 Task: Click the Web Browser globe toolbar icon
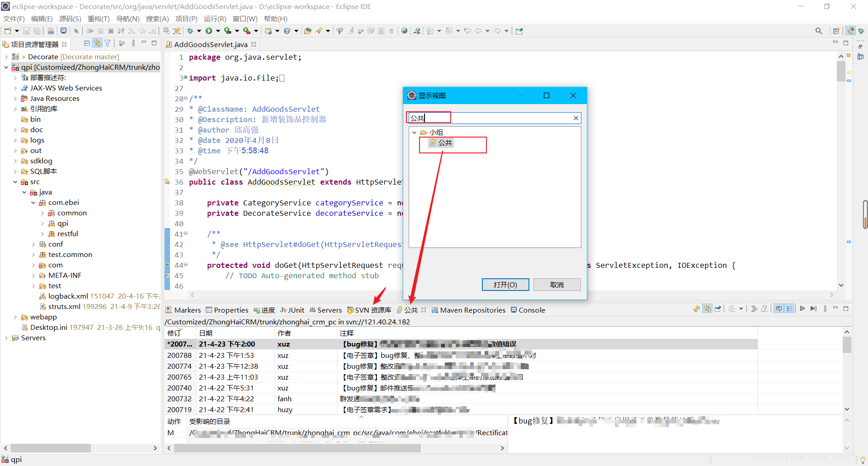click(404, 31)
